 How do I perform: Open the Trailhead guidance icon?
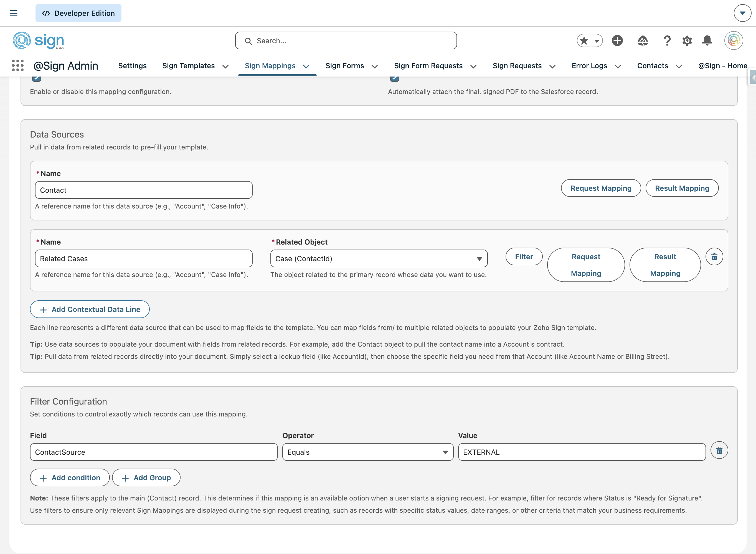642,40
